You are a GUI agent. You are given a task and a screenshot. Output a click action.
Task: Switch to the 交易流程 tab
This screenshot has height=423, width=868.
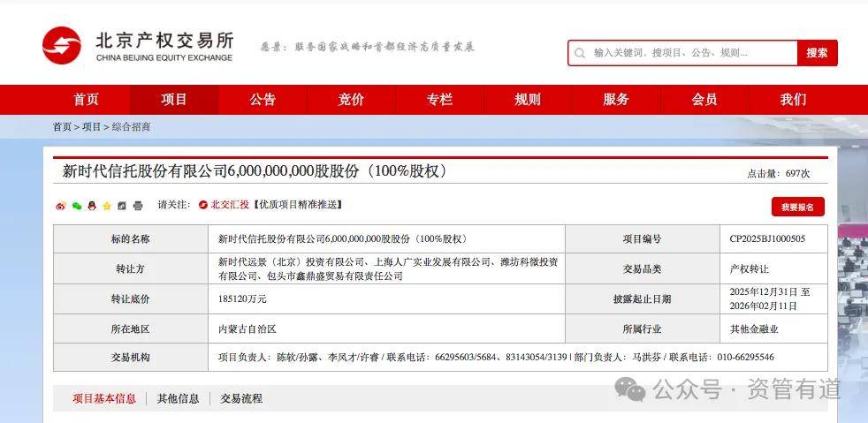[x=241, y=398]
